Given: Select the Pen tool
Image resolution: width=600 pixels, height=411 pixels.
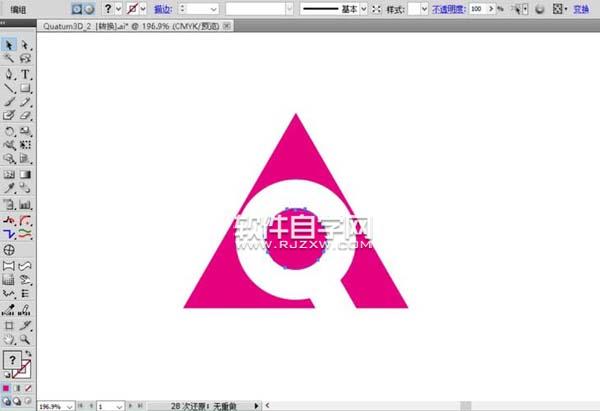Looking at the screenshot, I should [x=9, y=74].
